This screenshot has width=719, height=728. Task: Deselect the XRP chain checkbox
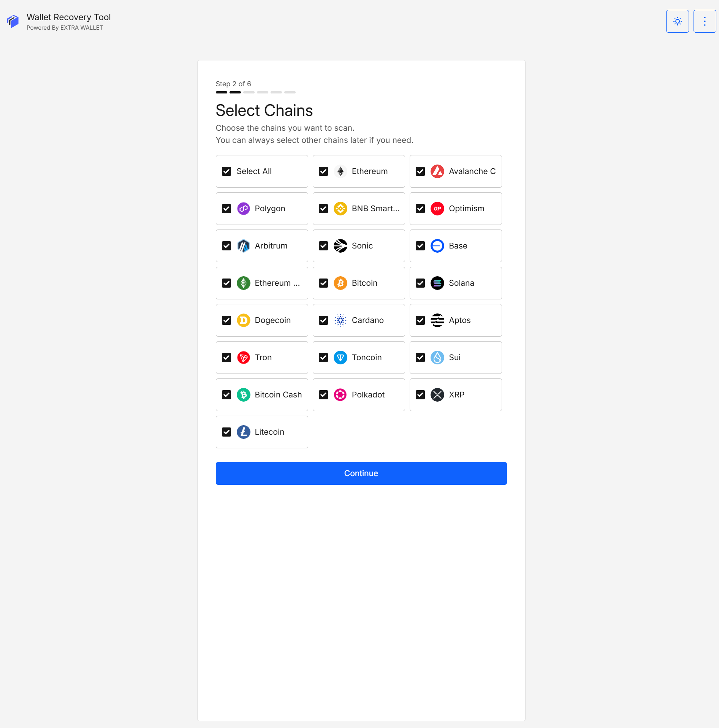point(420,395)
